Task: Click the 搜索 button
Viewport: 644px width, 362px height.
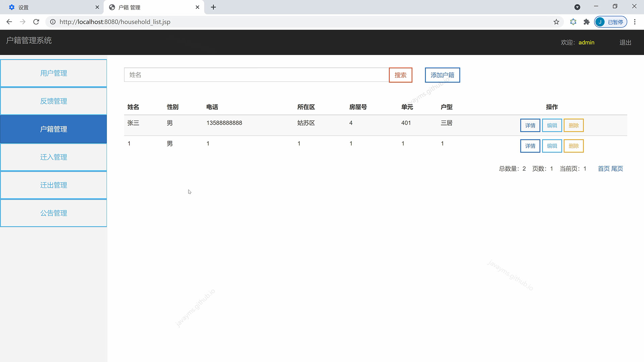Action: tap(400, 75)
